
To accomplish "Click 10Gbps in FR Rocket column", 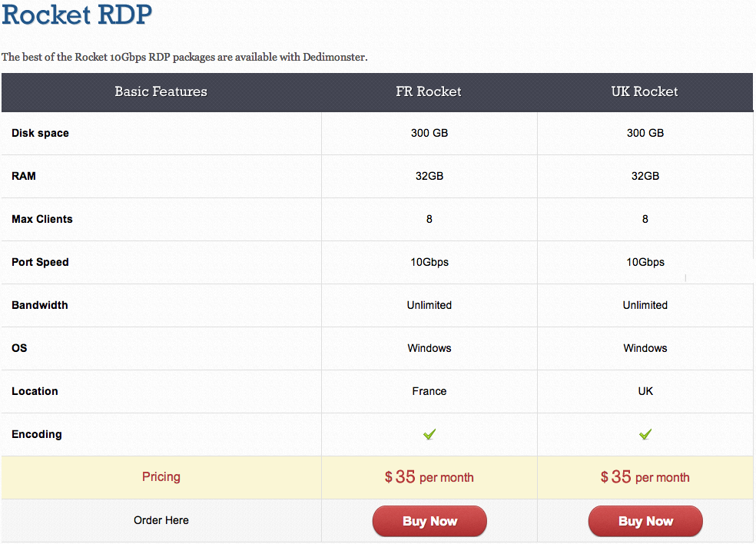I will [429, 262].
